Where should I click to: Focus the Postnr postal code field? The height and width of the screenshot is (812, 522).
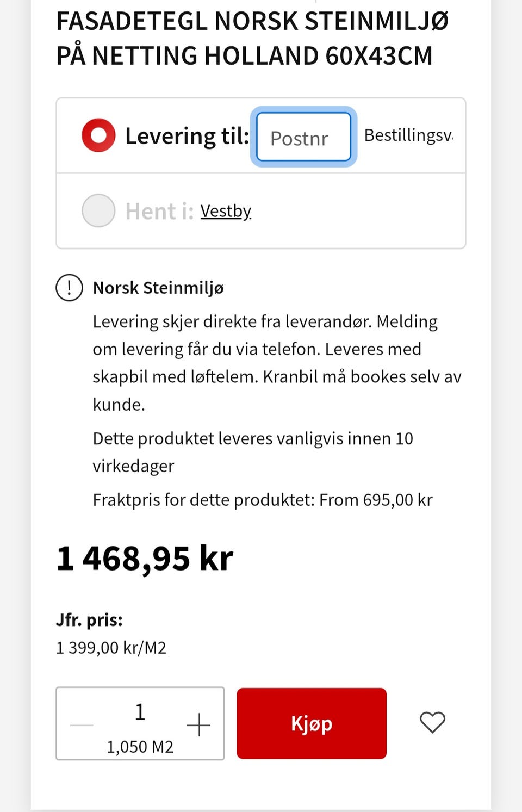coord(303,137)
